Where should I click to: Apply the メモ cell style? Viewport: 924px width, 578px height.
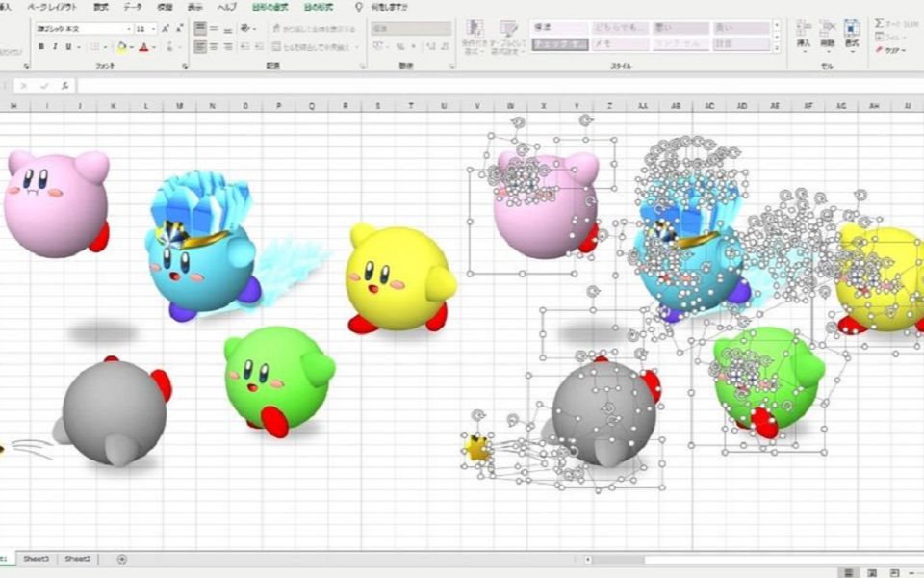click(x=619, y=44)
